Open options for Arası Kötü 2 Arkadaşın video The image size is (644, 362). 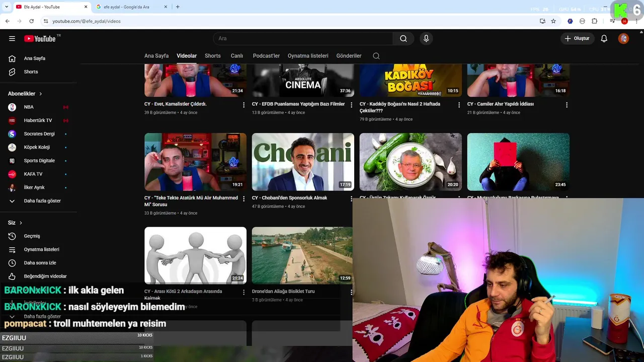tap(244, 293)
